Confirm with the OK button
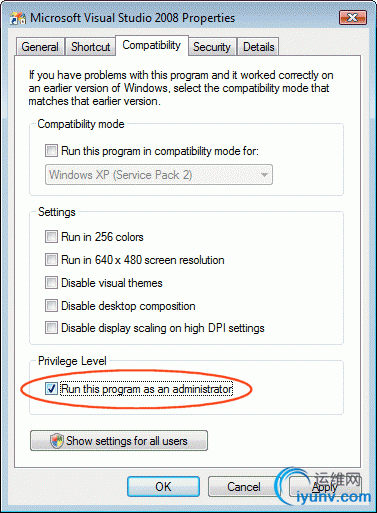 click(163, 487)
